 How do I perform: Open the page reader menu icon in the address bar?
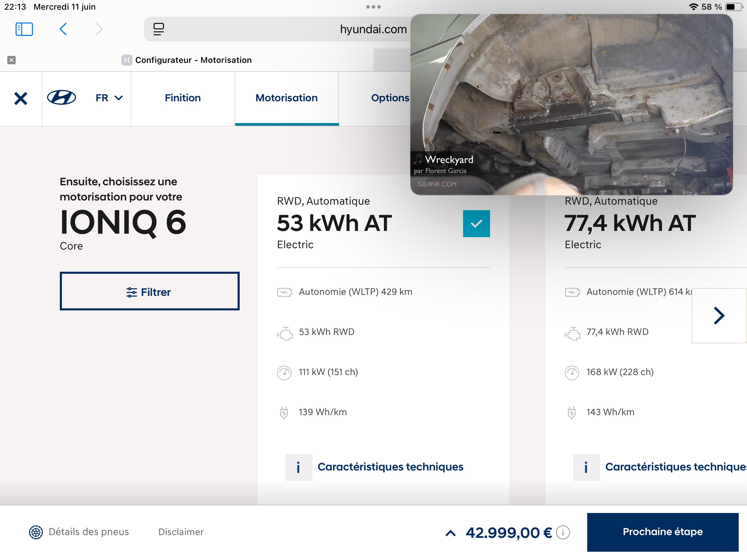pyautogui.click(x=159, y=29)
